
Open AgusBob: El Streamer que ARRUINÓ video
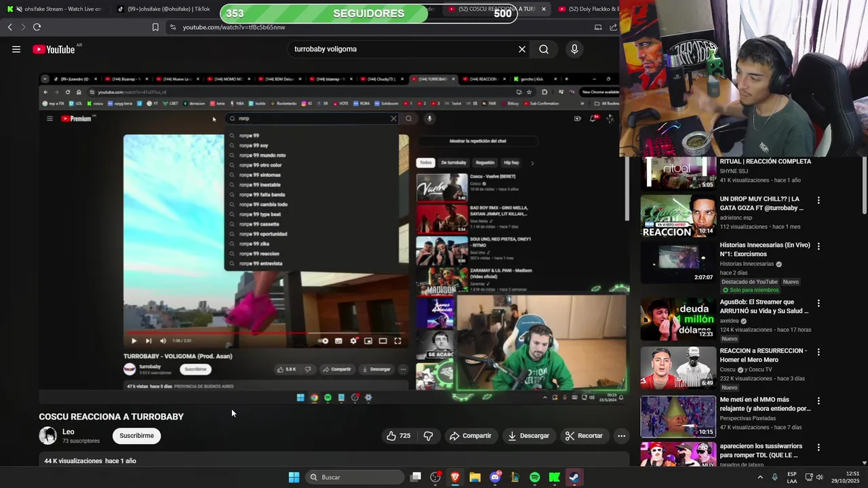coord(764,306)
